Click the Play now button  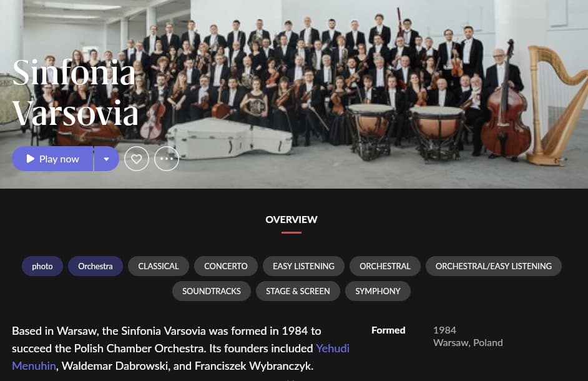(52, 159)
